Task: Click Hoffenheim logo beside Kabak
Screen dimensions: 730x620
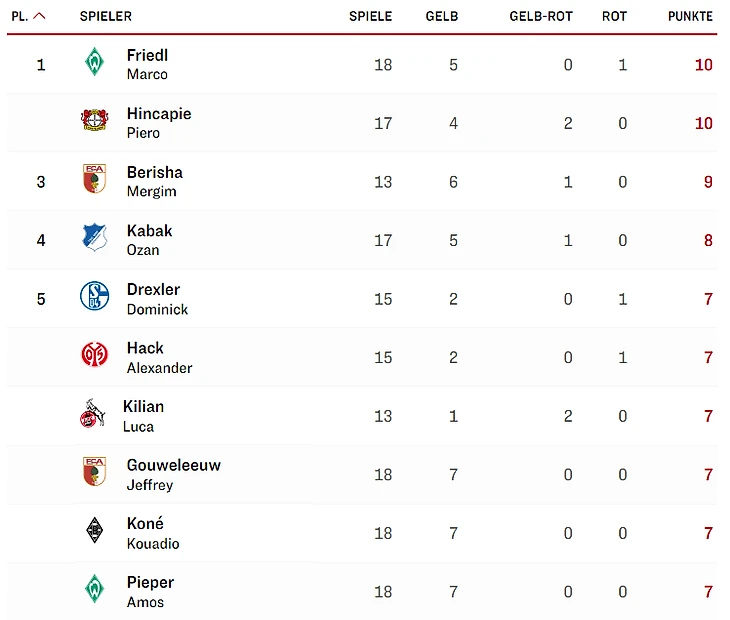Action: click(x=94, y=238)
